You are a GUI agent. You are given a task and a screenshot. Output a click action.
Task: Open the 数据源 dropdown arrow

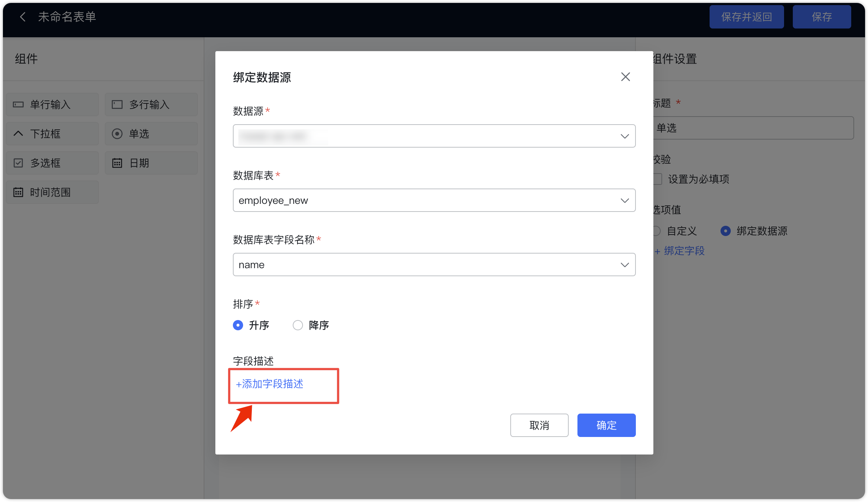point(625,136)
